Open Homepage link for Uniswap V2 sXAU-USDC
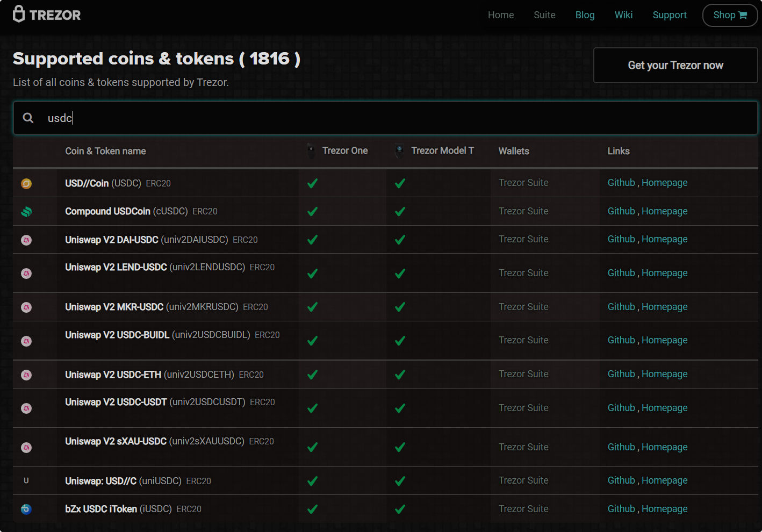762x532 pixels. (x=665, y=447)
